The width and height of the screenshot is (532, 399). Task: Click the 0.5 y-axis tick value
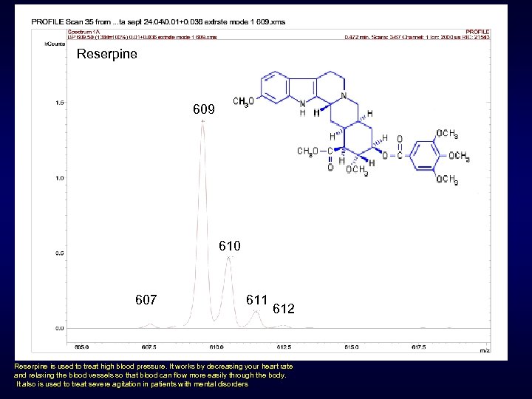(x=60, y=253)
